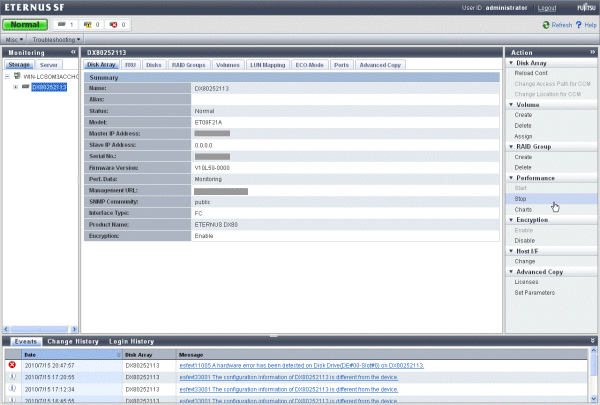This screenshot has width=600, height=405.
Task: Collapse the Performance action section
Action: 511,178
